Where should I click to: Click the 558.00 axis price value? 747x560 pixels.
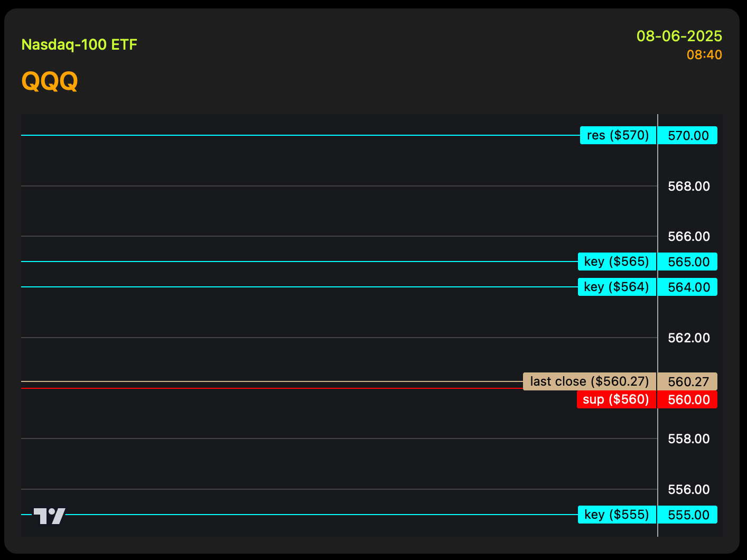coord(688,438)
